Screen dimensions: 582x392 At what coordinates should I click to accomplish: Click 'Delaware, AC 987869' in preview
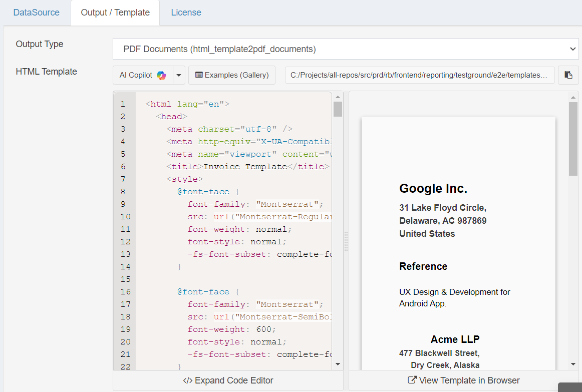click(443, 221)
